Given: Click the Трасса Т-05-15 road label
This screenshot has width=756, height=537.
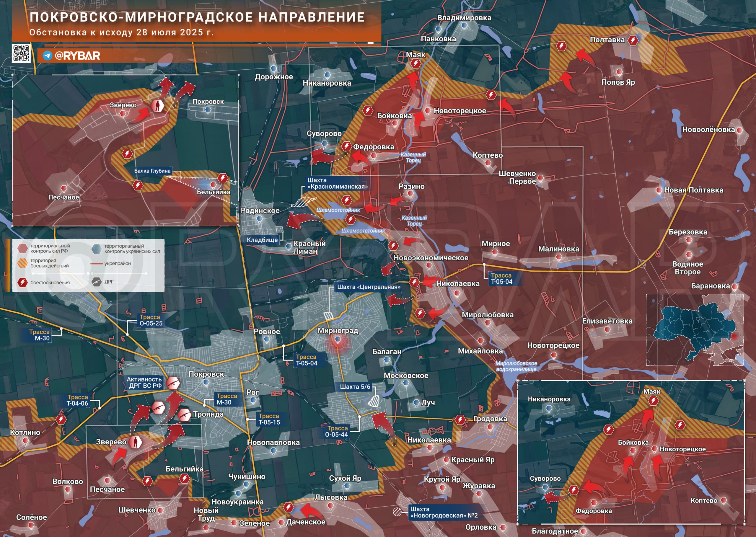Looking at the screenshot, I should coord(269,419).
